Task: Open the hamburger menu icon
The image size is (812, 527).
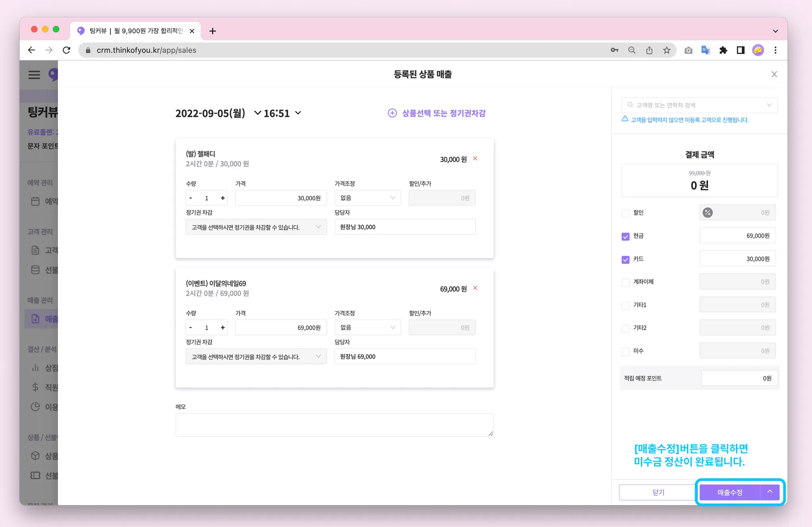Action: [34, 75]
